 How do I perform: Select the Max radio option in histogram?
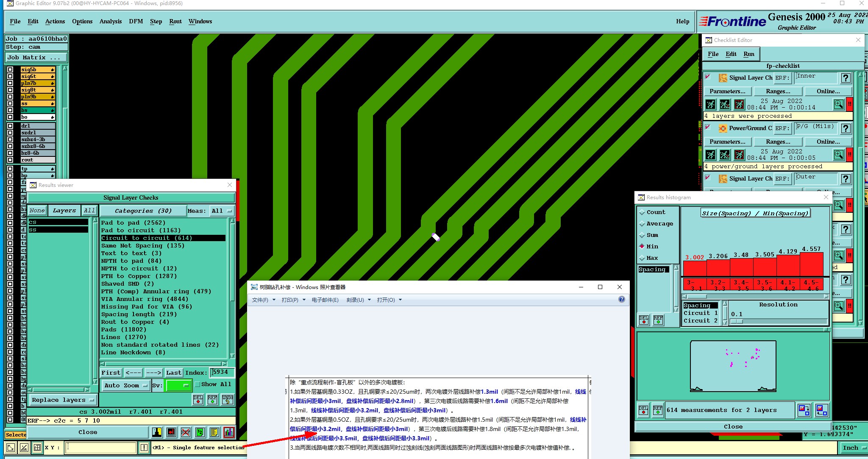(x=642, y=258)
